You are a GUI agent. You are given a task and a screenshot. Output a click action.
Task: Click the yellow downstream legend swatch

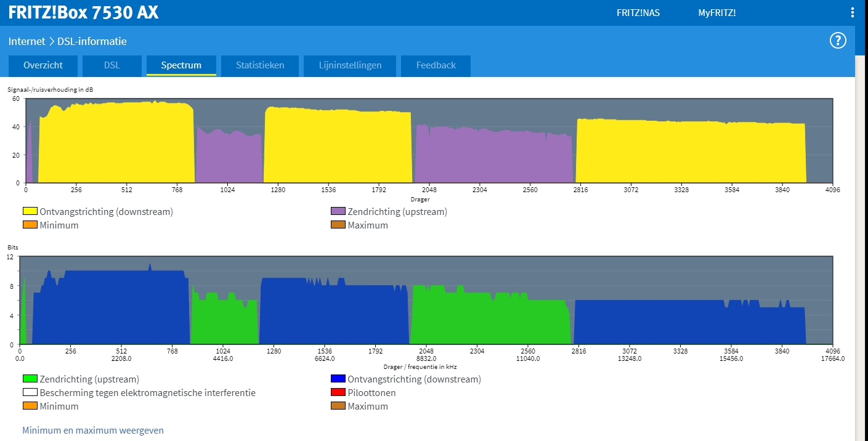[30, 211]
